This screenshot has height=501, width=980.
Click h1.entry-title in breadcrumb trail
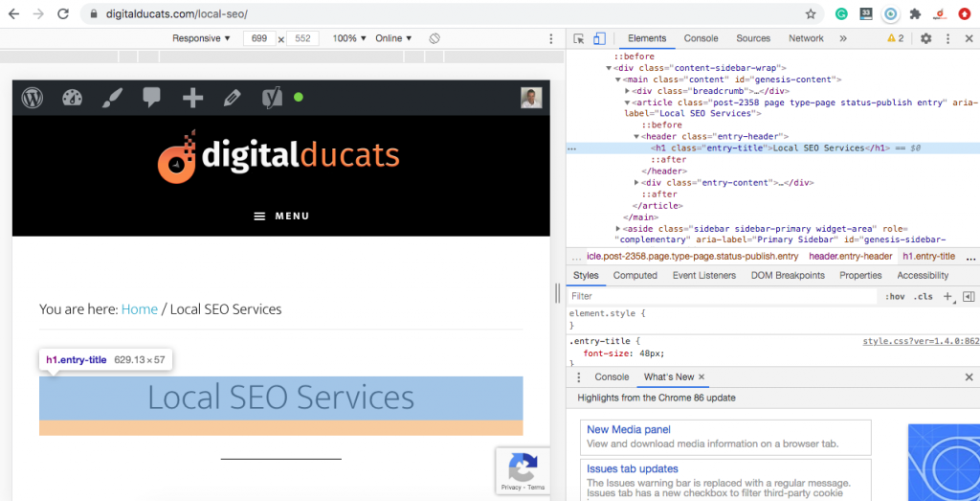(x=928, y=257)
